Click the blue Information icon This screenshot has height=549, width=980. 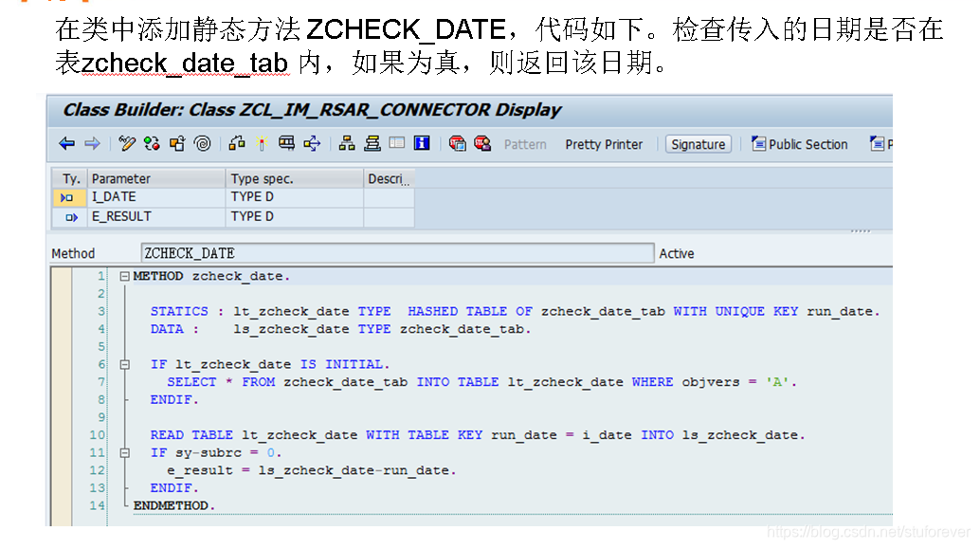(422, 143)
